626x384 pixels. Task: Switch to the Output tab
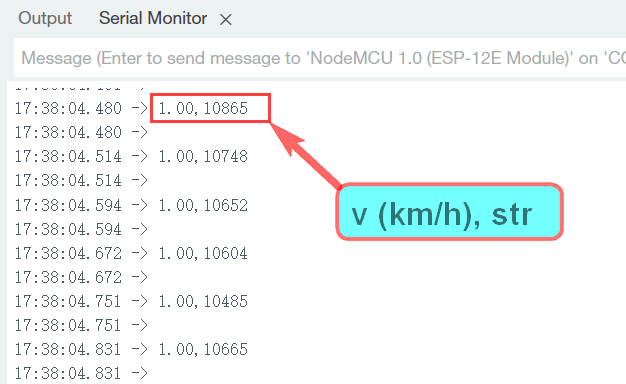(45, 18)
